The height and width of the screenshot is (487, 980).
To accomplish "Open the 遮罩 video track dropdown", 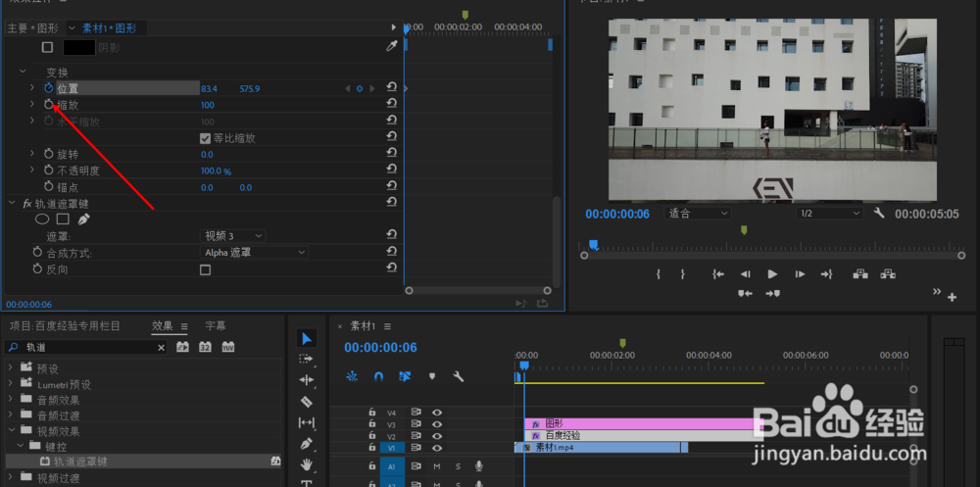I will pyautogui.click(x=233, y=236).
